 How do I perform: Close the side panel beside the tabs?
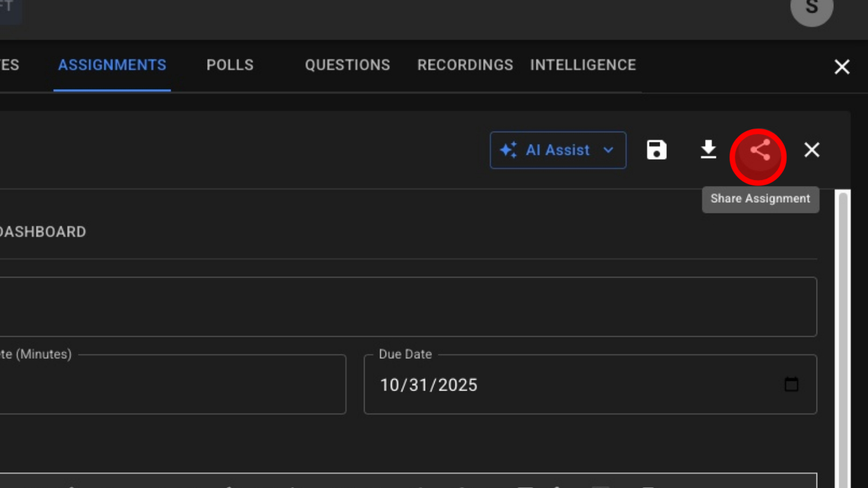842,67
